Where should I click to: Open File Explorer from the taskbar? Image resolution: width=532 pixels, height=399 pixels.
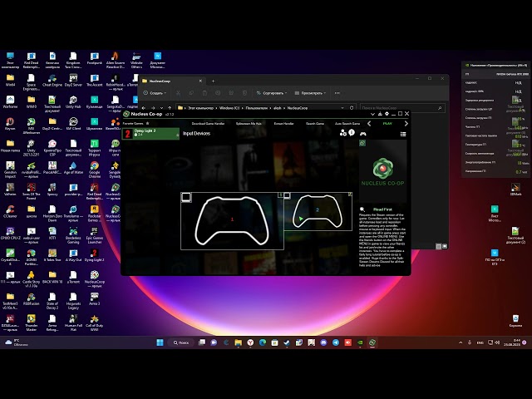[x=239, y=342]
